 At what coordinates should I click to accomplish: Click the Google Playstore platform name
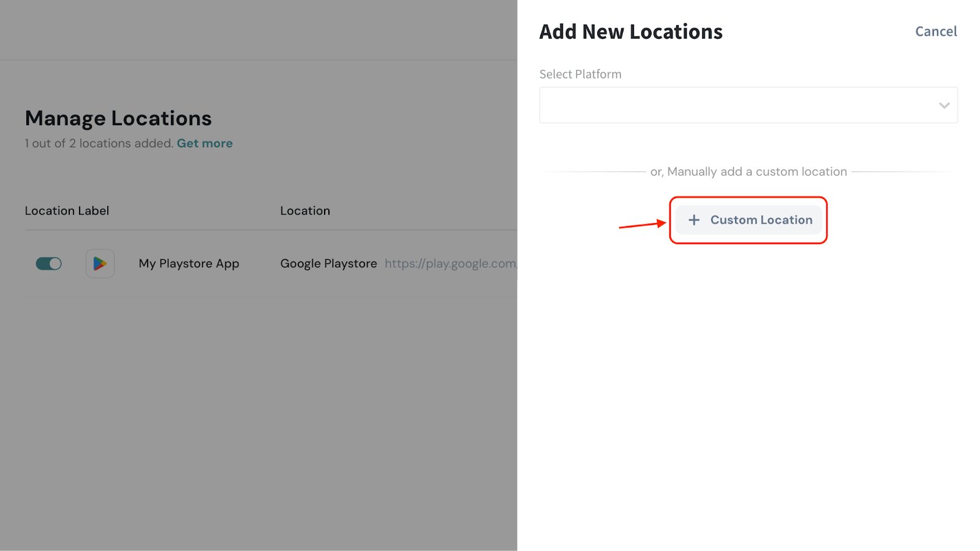pyautogui.click(x=328, y=264)
